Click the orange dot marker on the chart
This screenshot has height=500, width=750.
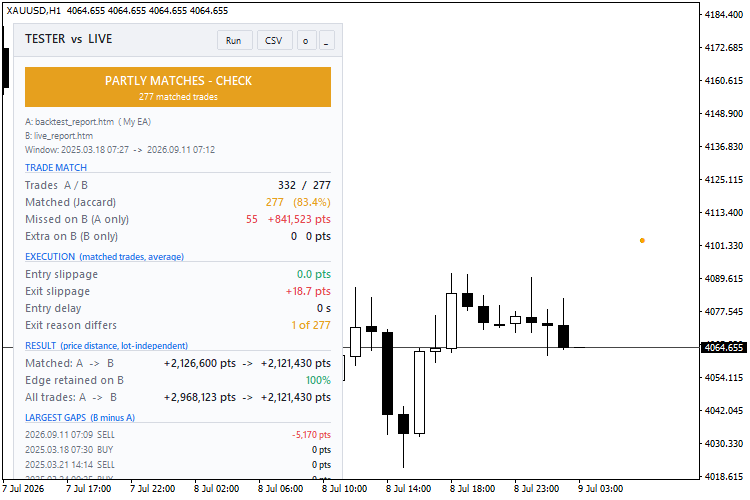coord(642,241)
